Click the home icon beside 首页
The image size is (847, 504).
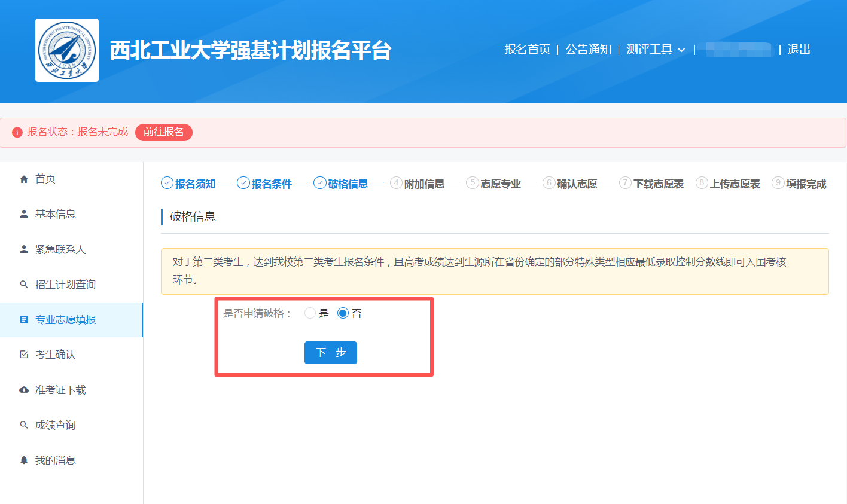coord(24,179)
